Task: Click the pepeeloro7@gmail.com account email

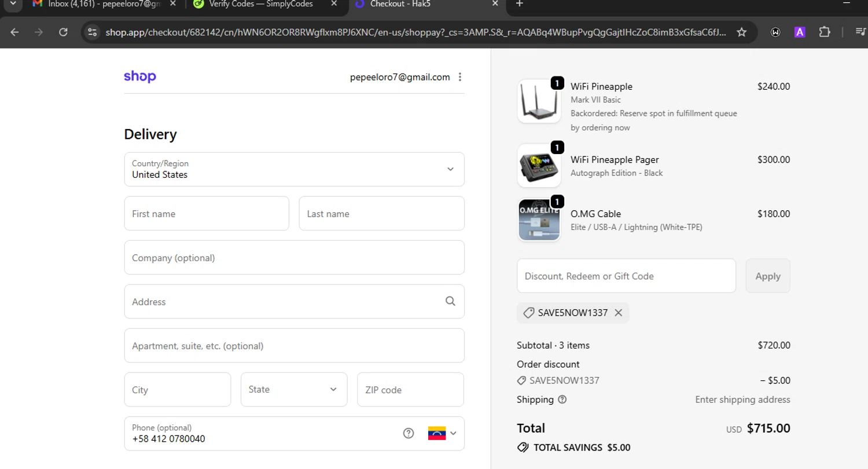Action: pyautogui.click(x=400, y=77)
